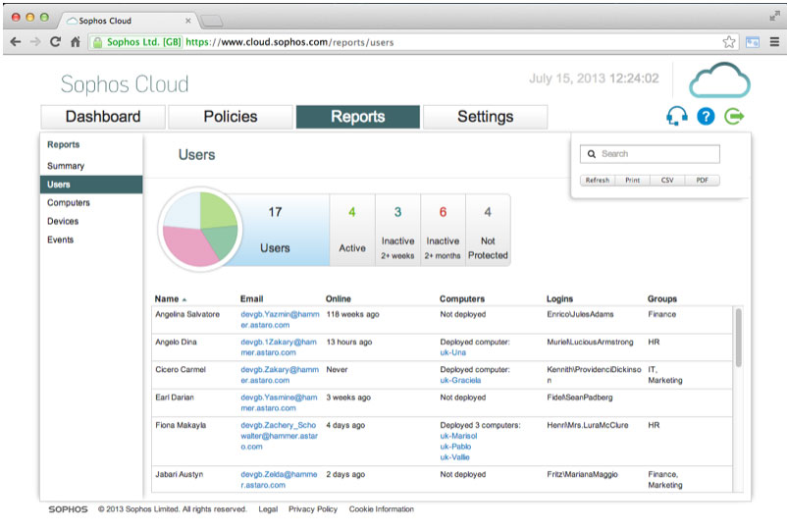Viewport: 787px width, 532px height.
Task: Click the Sophos cloud logo
Action: click(x=718, y=80)
